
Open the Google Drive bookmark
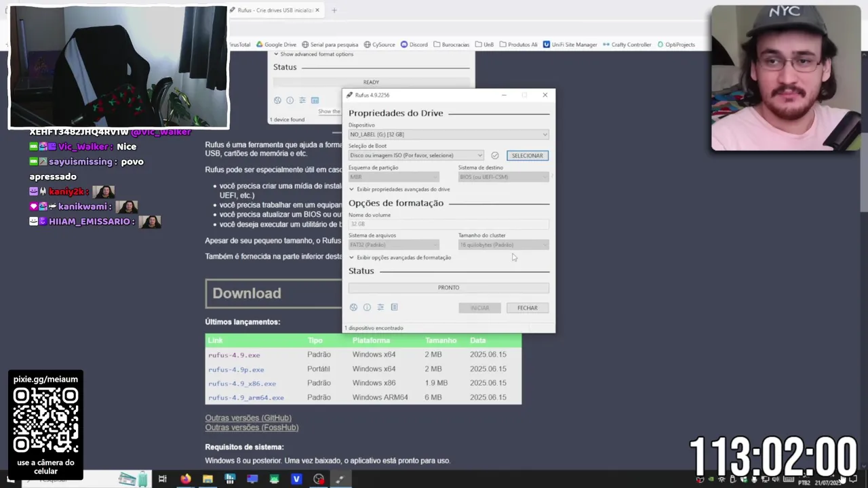point(276,45)
